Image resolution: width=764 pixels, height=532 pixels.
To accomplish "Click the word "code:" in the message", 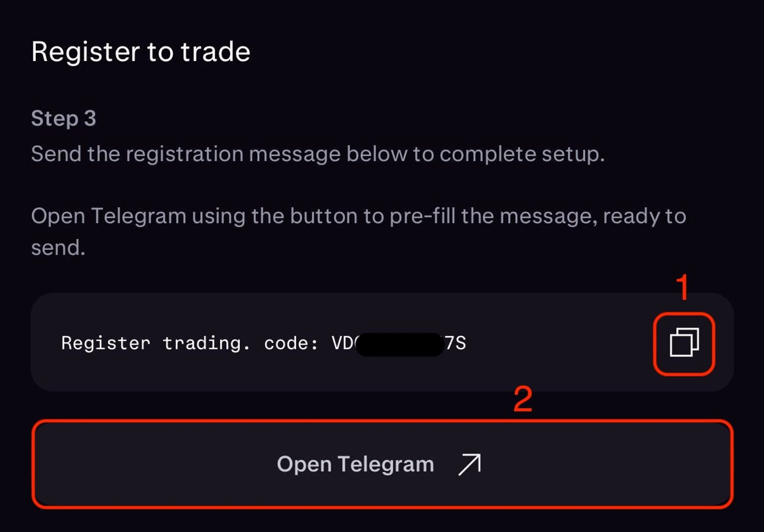I will point(291,343).
